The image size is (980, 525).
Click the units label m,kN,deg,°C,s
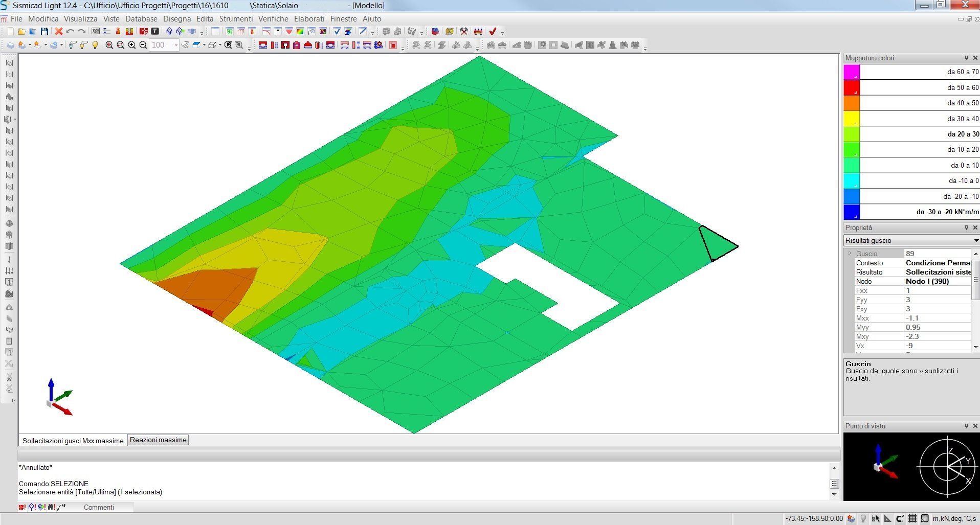tap(954, 518)
